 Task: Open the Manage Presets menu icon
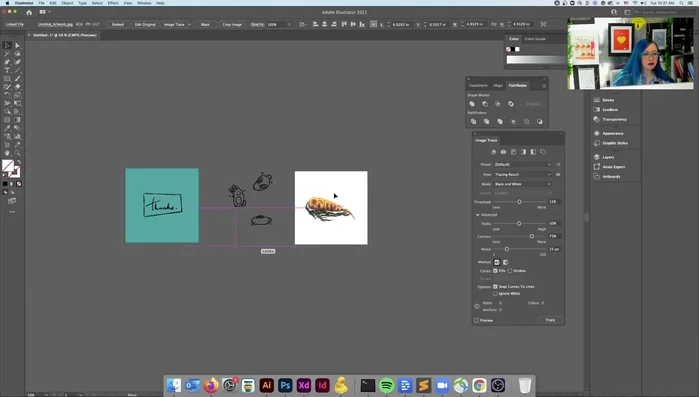point(558,164)
